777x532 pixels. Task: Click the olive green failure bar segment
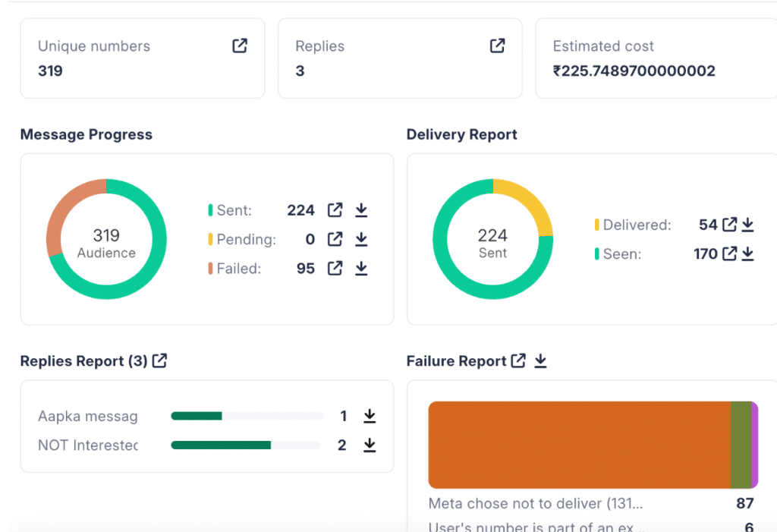click(x=741, y=445)
